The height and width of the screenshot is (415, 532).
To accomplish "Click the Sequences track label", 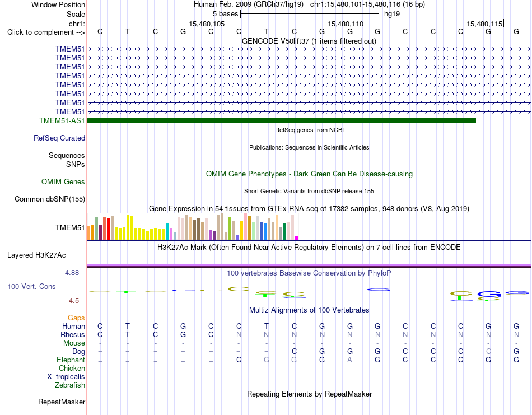I will (67, 155).
